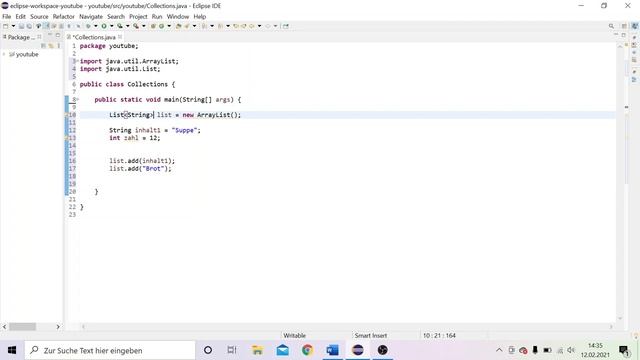This screenshot has width=640, height=360.
Task: Open the File menu
Action: point(7,17)
